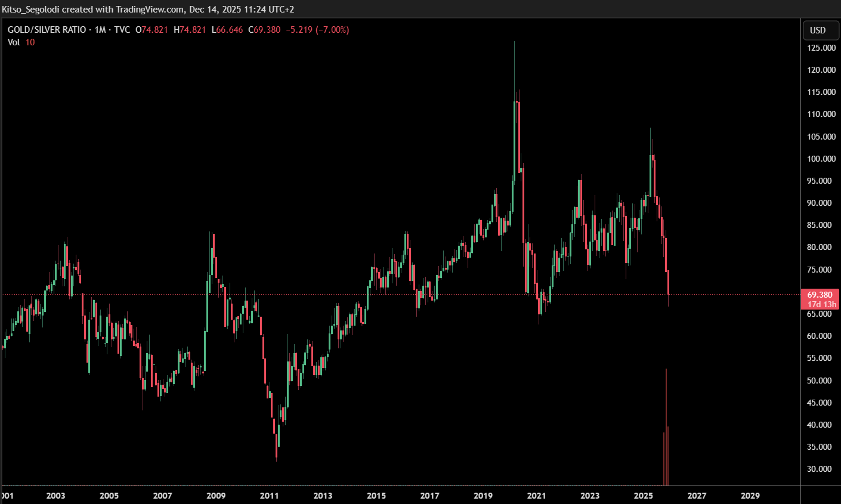Click the 2011 label on time axis
This screenshot has height=504, width=841.
pos(269,496)
